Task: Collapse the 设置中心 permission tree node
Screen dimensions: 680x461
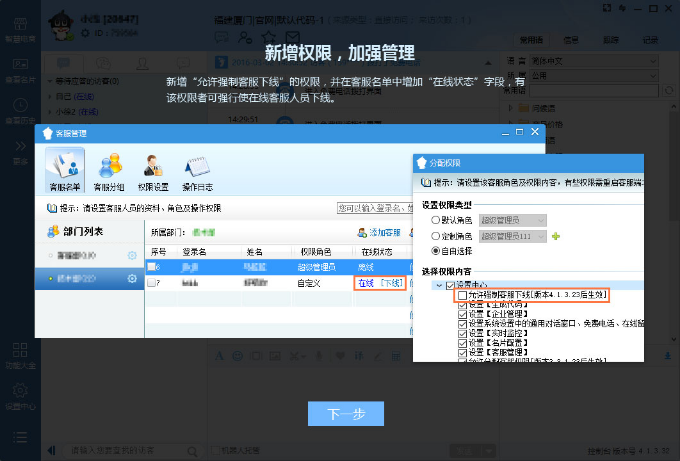Action: point(437,285)
